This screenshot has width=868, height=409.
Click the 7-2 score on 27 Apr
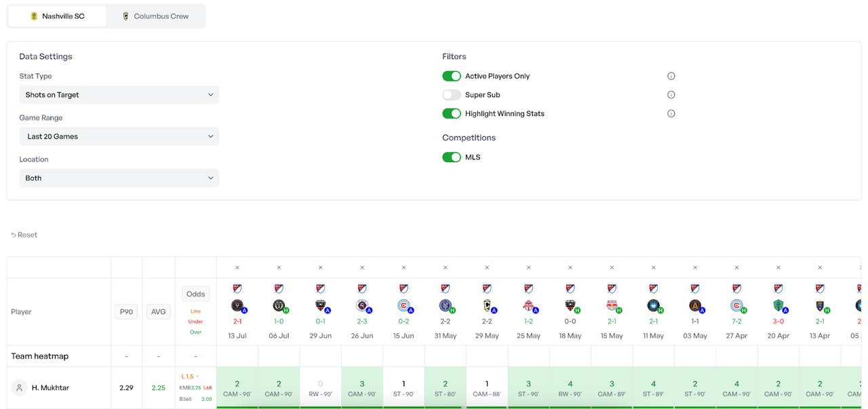click(736, 322)
